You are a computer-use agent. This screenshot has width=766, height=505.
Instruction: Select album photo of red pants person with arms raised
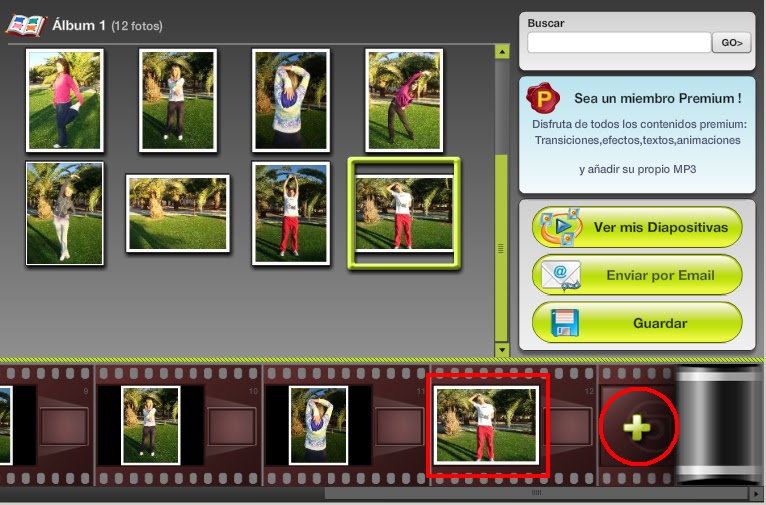291,213
